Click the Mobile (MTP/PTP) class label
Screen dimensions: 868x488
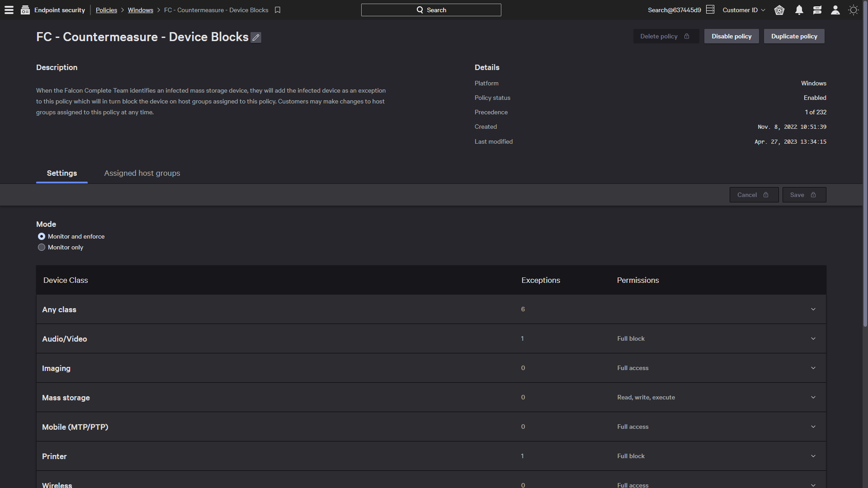click(75, 427)
